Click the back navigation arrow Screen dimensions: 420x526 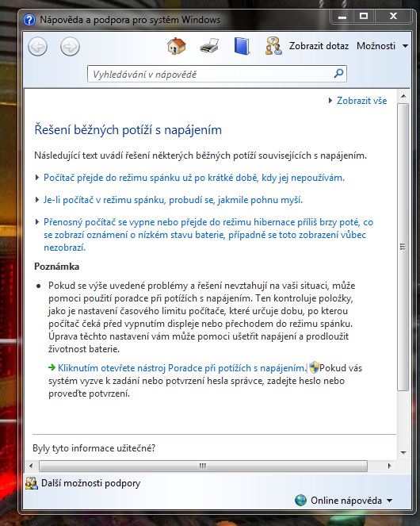click(37, 46)
